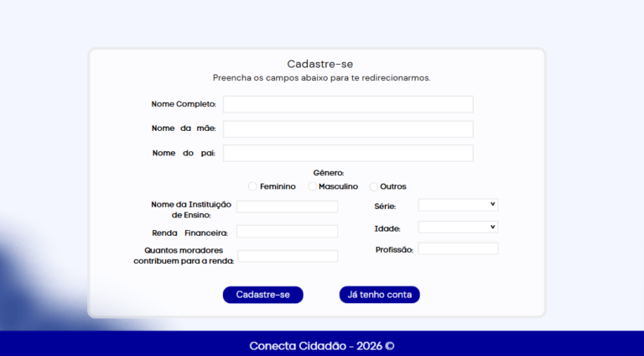Pick the Outros gender radio button
644x356 pixels.
point(373,186)
